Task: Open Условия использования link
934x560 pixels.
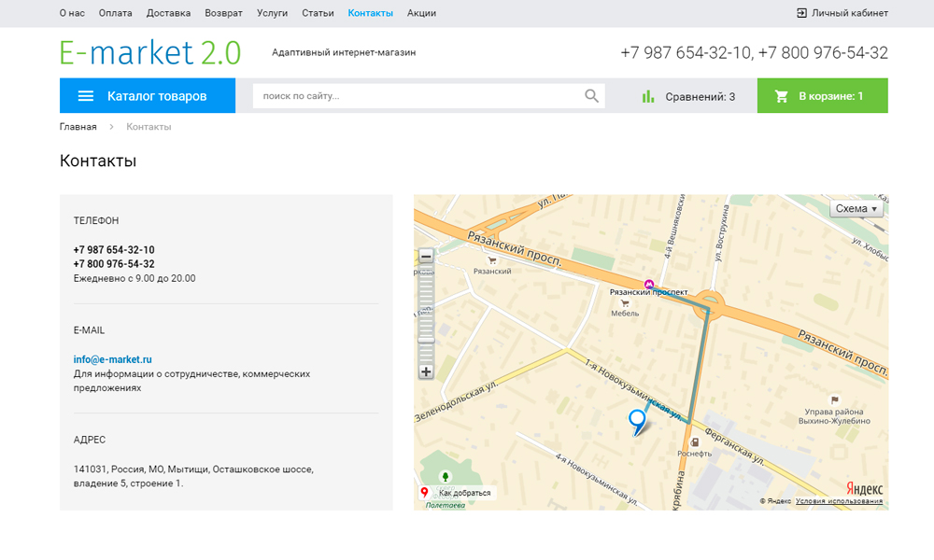Action: tap(840, 501)
